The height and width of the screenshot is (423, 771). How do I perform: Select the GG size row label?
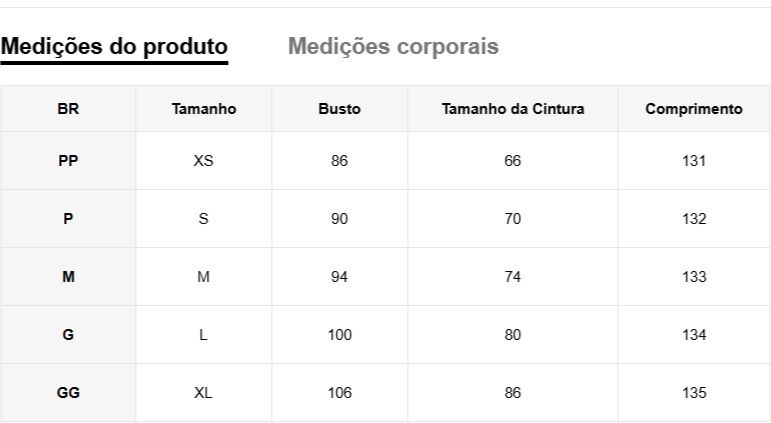(68, 393)
